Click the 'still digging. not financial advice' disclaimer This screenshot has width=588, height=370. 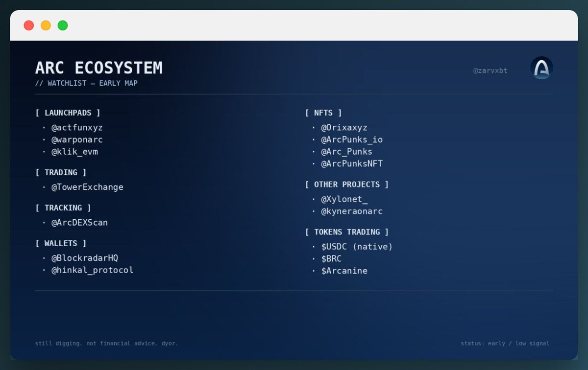[x=107, y=344]
